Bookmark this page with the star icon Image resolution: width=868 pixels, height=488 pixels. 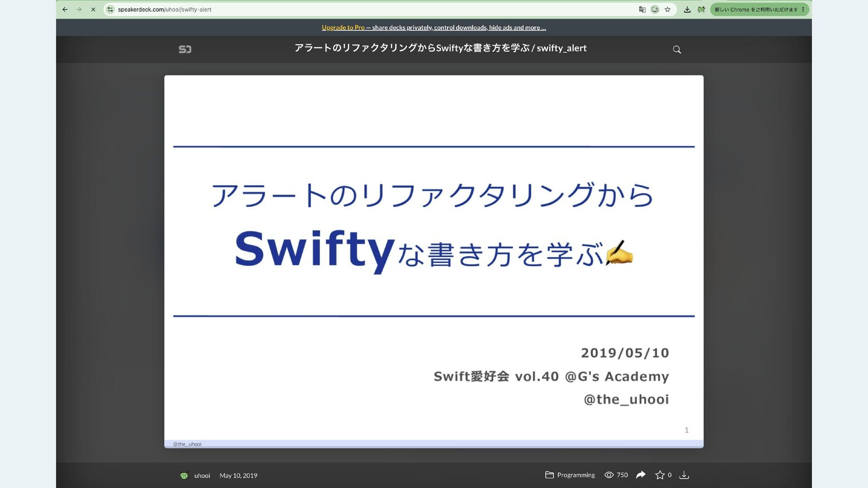coord(668,9)
